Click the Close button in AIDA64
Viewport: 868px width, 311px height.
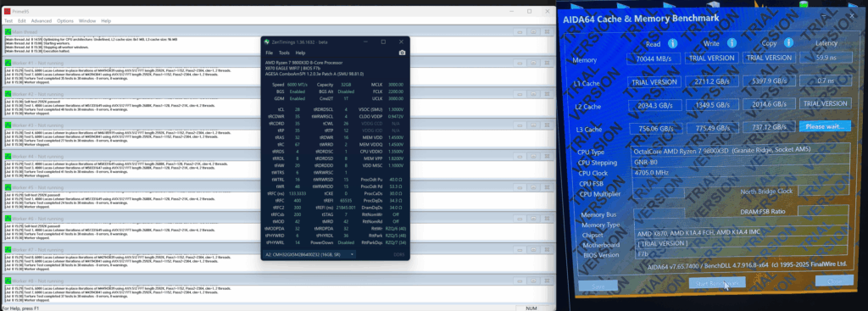tap(834, 280)
